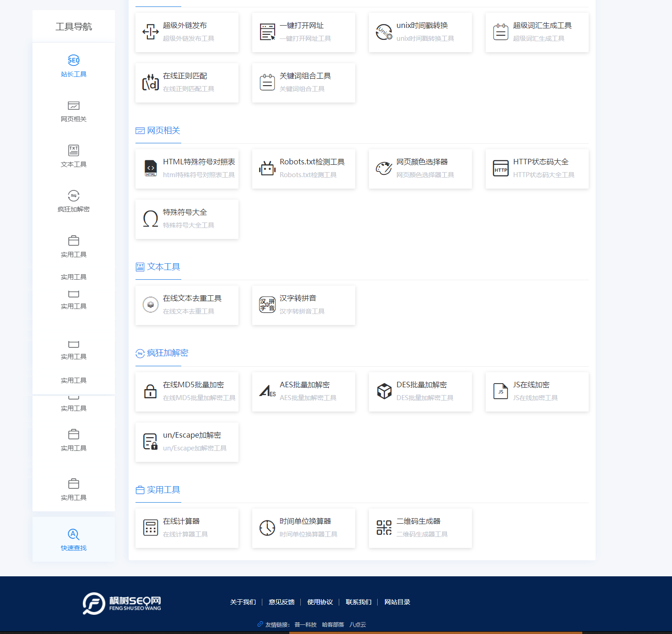Visit the 哈客部落 friendly link
This screenshot has height=634, width=672.
[333, 625]
